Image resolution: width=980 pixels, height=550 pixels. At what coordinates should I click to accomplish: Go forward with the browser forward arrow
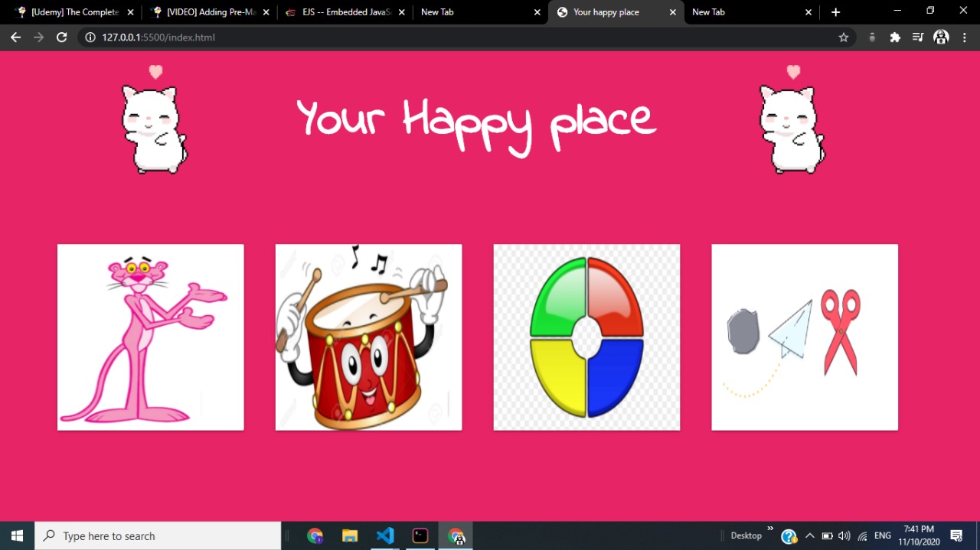click(x=38, y=37)
